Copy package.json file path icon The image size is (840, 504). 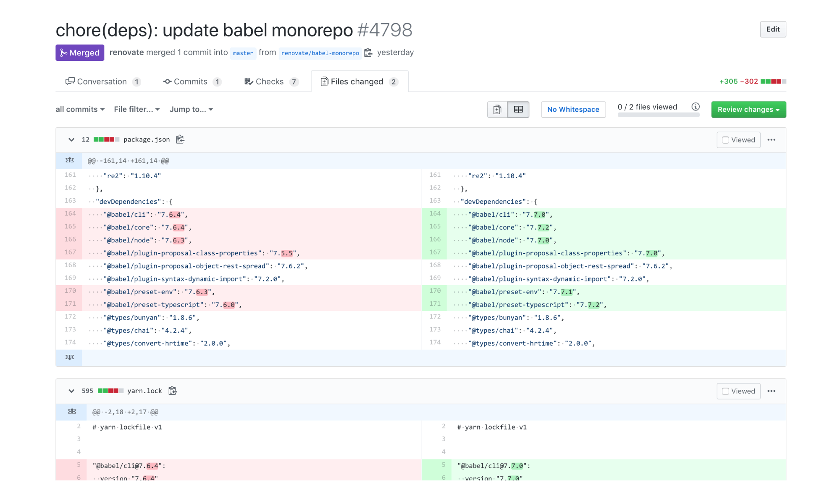180,139
